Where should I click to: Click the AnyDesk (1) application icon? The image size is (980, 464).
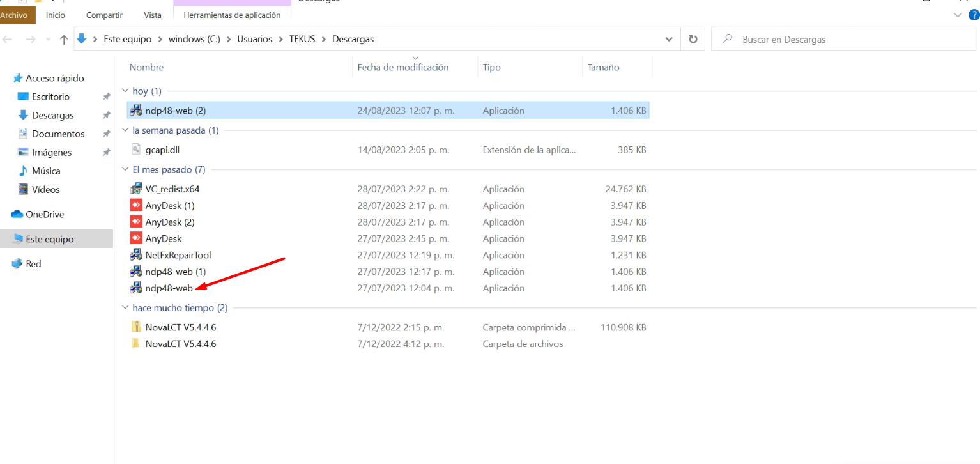(x=135, y=206)
